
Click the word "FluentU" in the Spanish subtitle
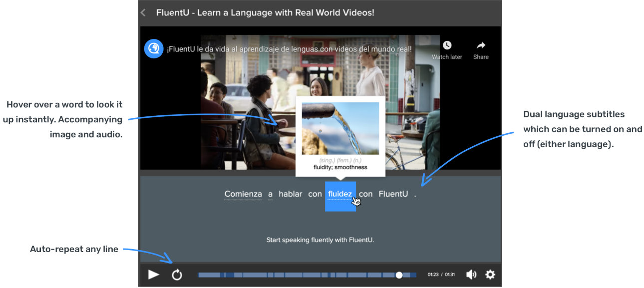click(x=393, y=194)
